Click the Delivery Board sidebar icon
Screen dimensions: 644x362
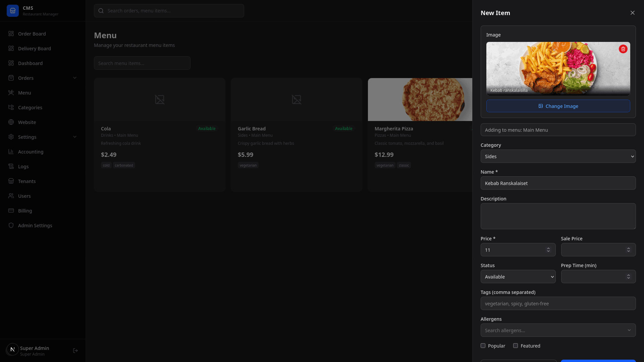[11, 49]
